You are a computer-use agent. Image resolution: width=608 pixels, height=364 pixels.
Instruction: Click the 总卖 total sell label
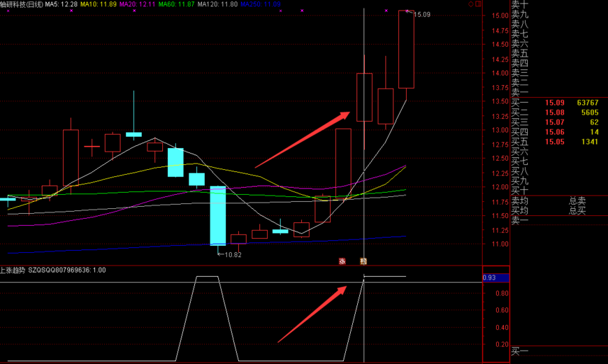577,201
